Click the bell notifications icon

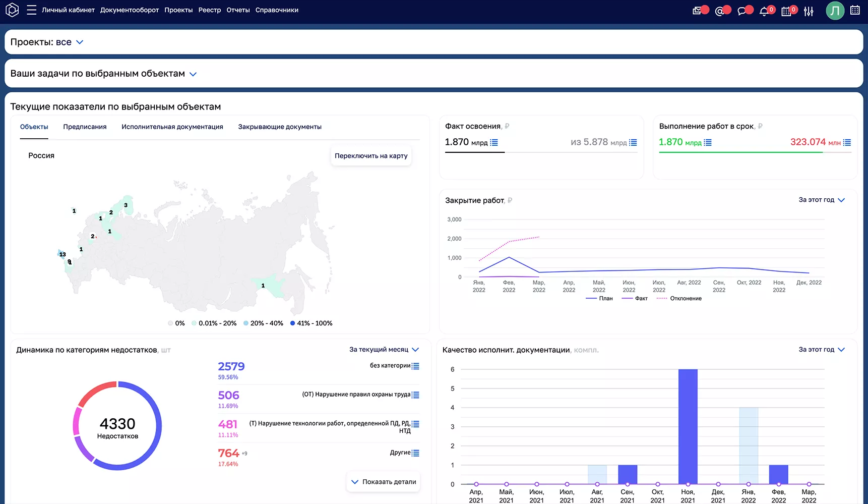(764, 11)
